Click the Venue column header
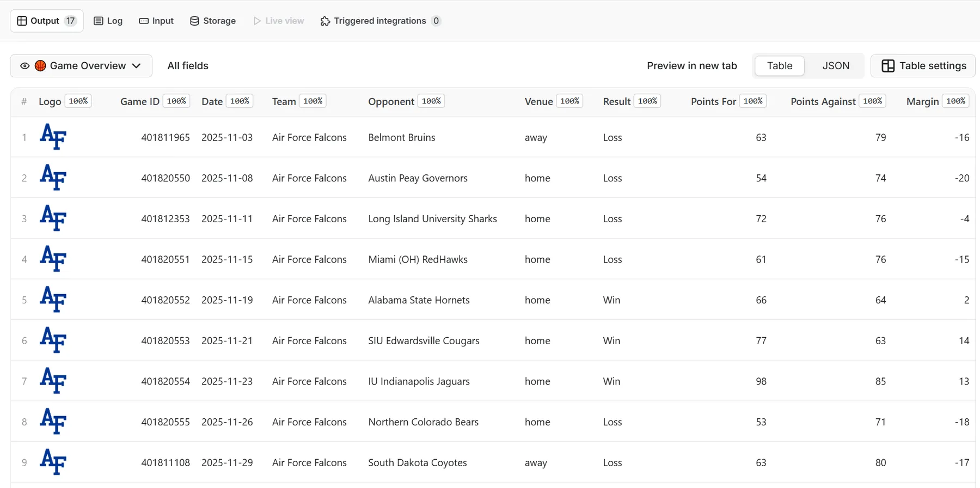 538,102
